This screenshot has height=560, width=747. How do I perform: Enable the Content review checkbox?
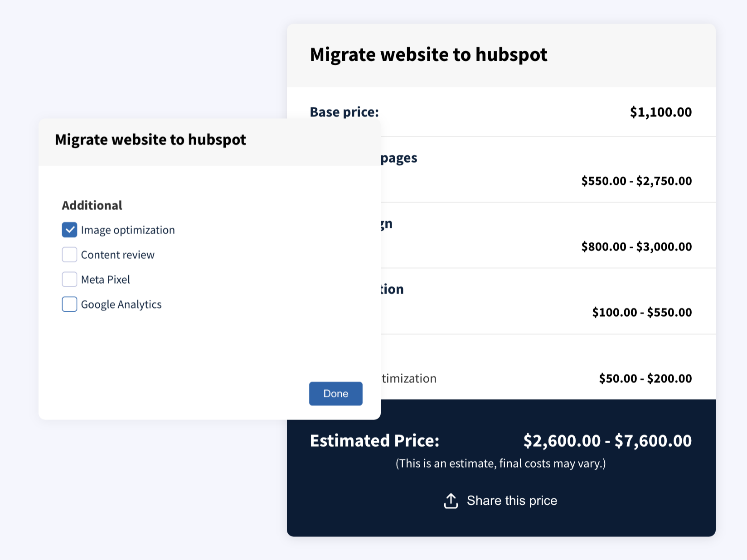click(x=69, y=255)
